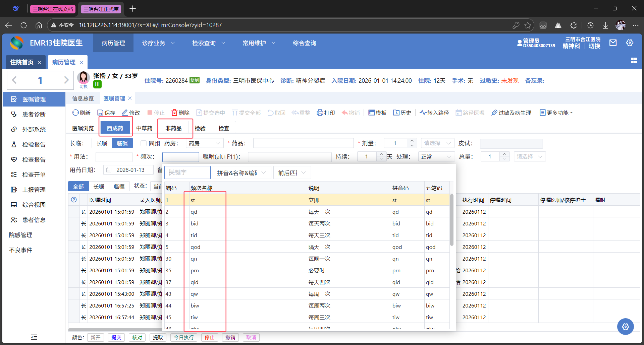Image resolution: width=644 pixels, height=345 pixels.
Task: Open the 处理 正常 dropdown
Action: (436, 157)
